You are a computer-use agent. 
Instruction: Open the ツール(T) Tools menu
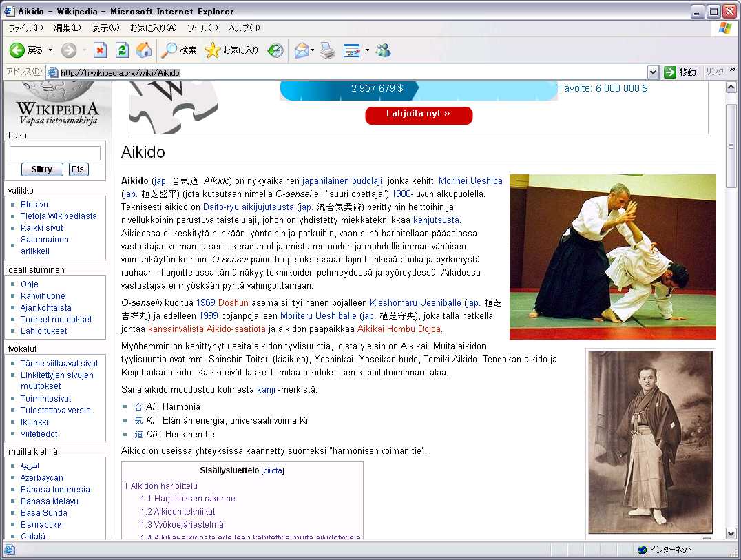point(202,28)
